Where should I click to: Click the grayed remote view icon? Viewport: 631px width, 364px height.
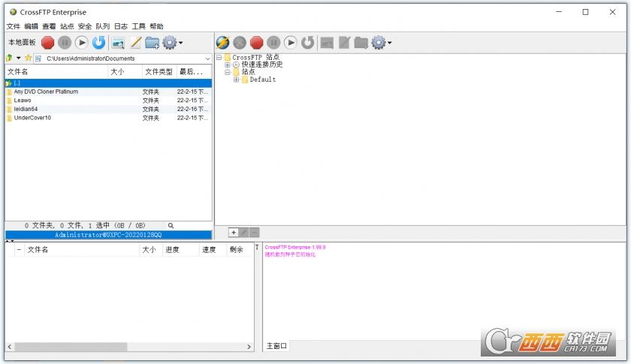coord(327,43)
